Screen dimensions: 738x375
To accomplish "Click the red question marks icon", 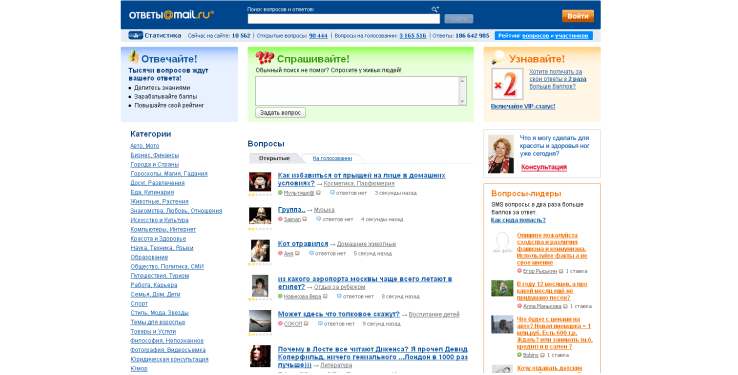I will point(265,58).
